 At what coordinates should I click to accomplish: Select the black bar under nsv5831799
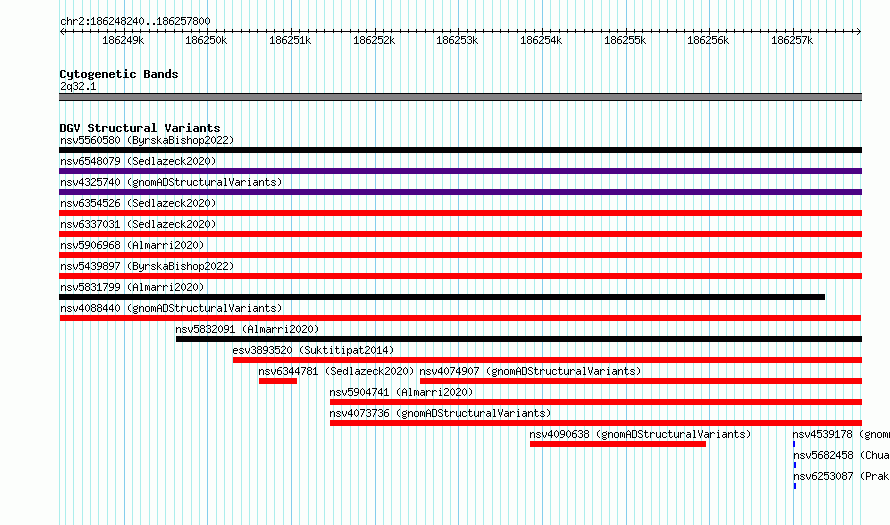(x=442, y=297)
